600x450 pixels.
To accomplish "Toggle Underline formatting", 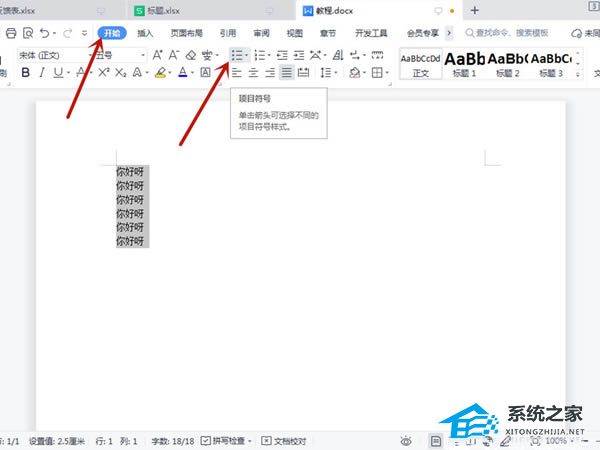I will [x=58, y=72].
